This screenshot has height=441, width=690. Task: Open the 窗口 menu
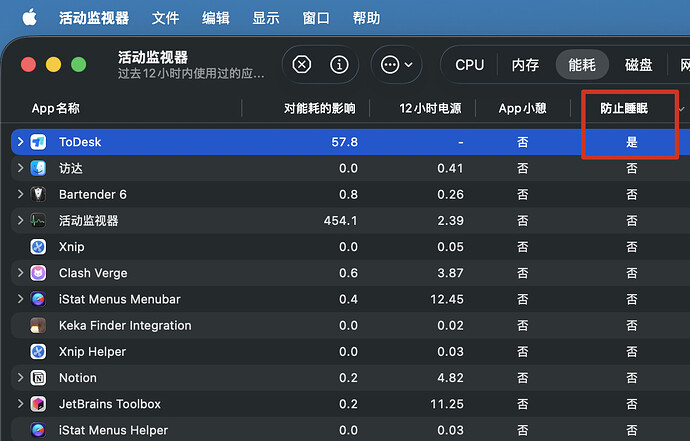(316, 18)
